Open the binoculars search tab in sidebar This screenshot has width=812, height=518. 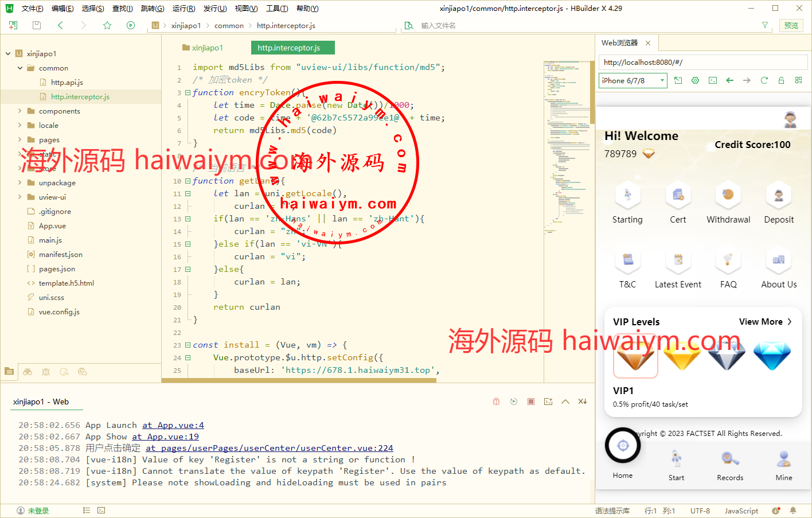[x=28, y=372]
